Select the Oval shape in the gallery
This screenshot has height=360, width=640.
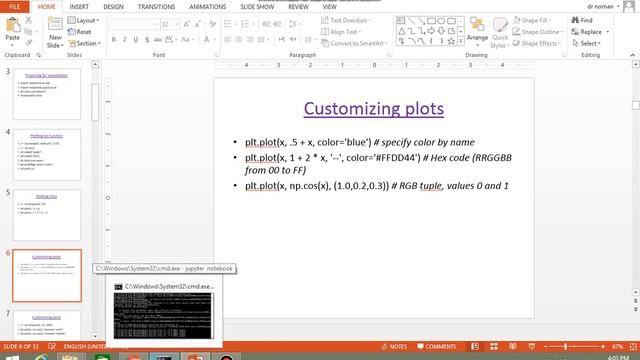coord(441,20)
